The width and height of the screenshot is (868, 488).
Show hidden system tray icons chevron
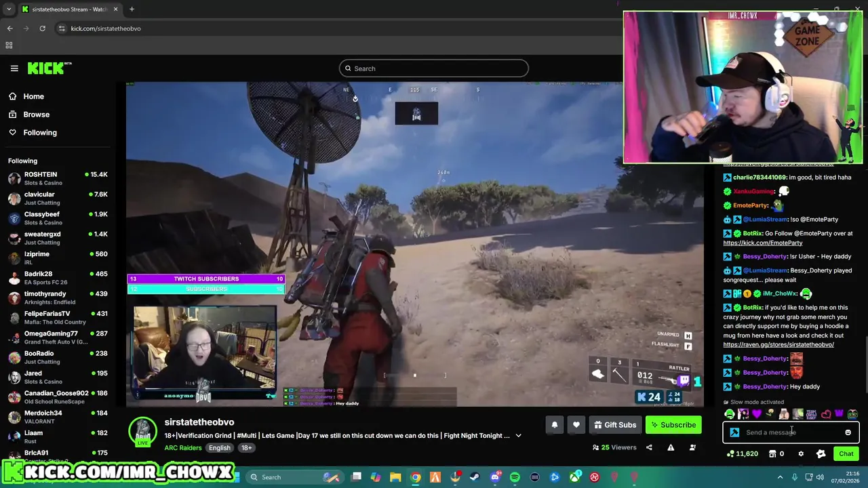[780, 477]
